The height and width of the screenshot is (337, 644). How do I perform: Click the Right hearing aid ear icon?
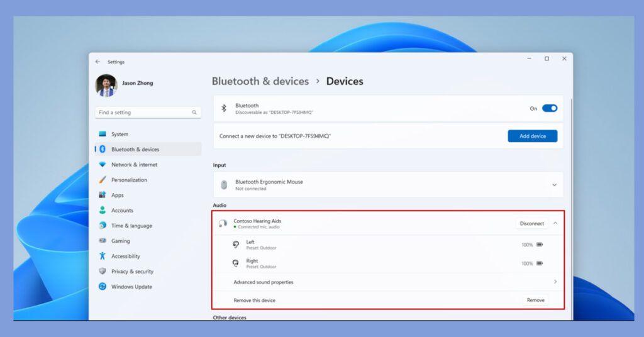(x=236, y=263)
